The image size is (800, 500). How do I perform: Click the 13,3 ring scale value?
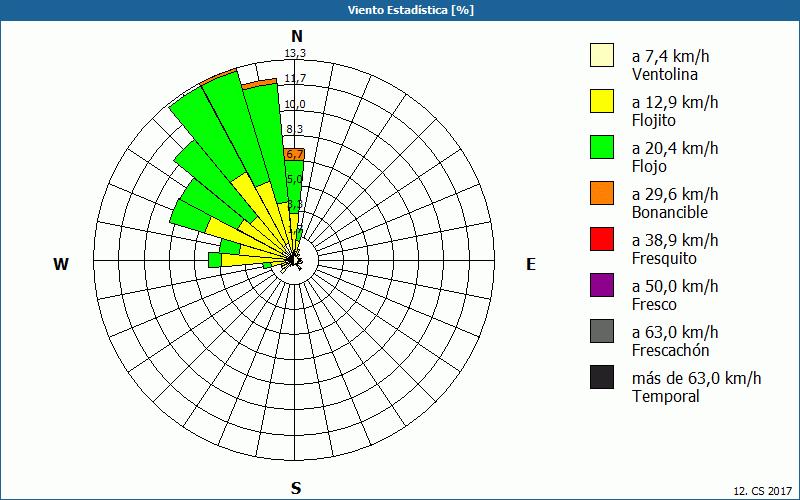[295, 54]
